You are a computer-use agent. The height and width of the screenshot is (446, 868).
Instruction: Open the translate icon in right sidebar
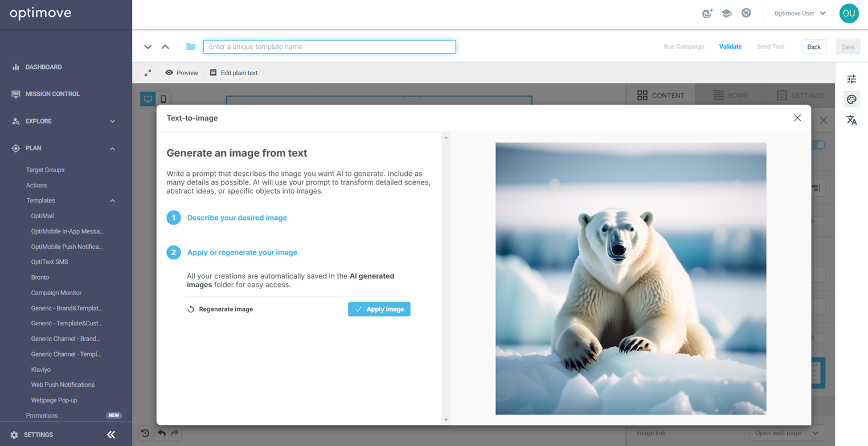[x=851, y=120]
